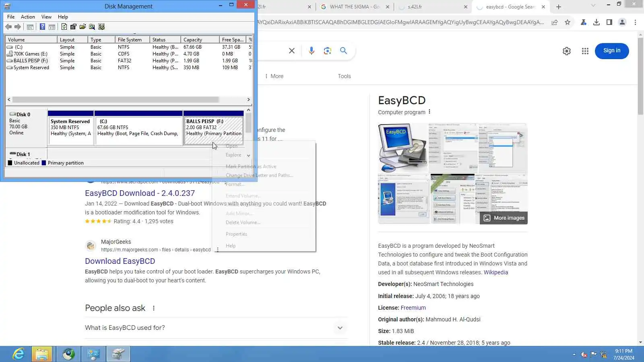The height and width of the screenshot is (362, 644).
Task: Open Chrome tab search chevron
Action: pyautogui.click(x=593, y=6)
